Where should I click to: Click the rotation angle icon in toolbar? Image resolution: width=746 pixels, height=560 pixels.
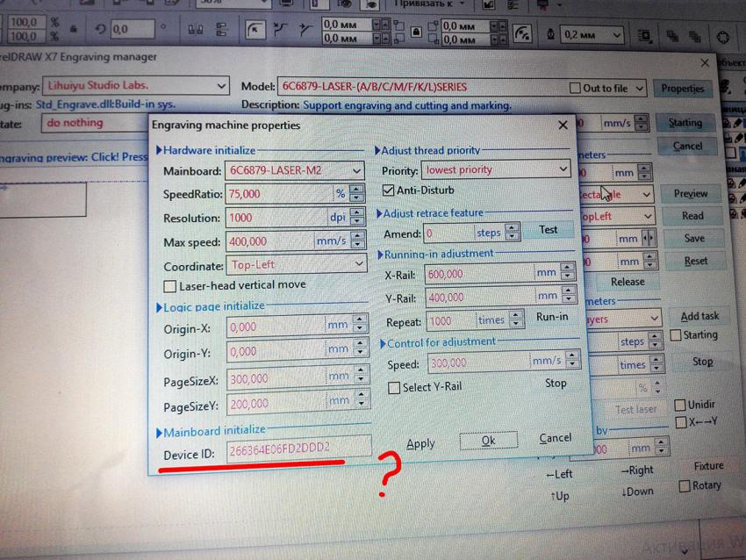pyautogui.click(x=100, y=29)
